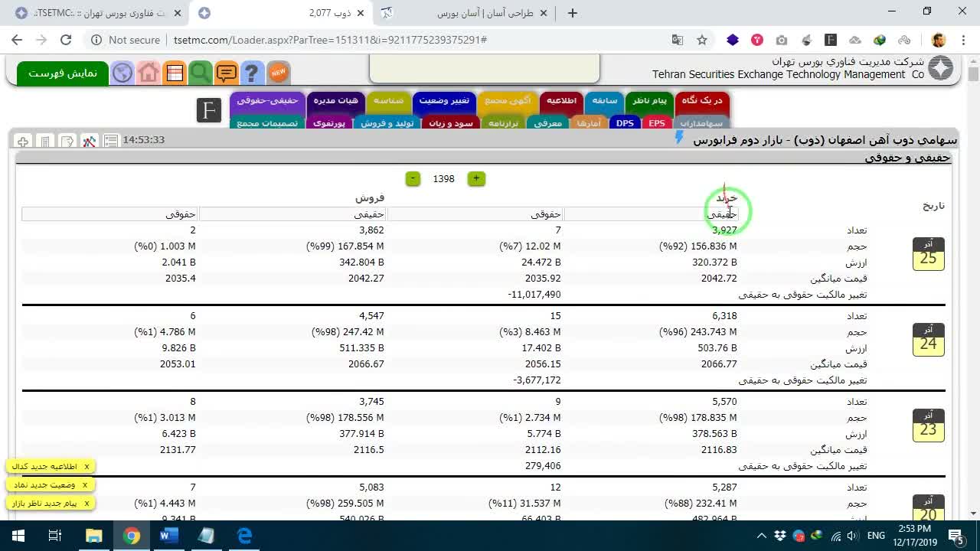980x551 pixels.
Task: Open the EPS tab
Action: click(x=656, y=122)
